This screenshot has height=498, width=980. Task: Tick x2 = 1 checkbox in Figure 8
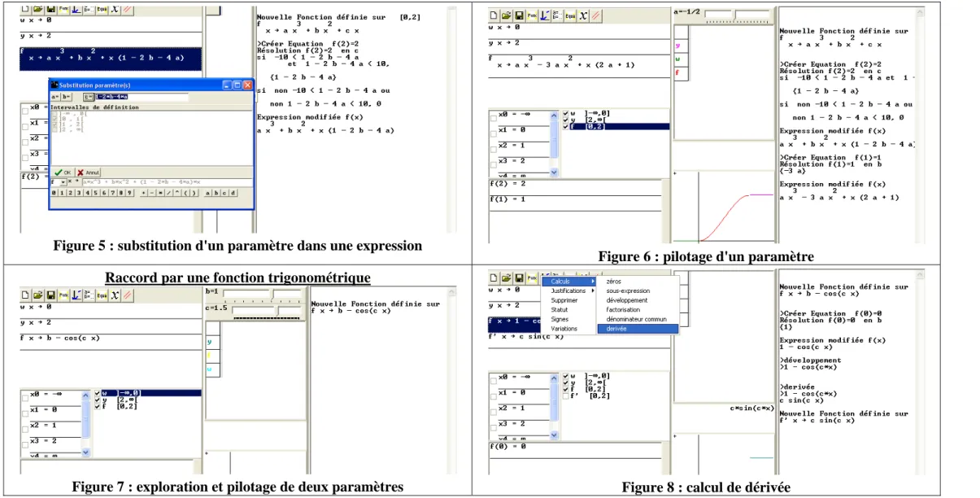tap(494, 413)
